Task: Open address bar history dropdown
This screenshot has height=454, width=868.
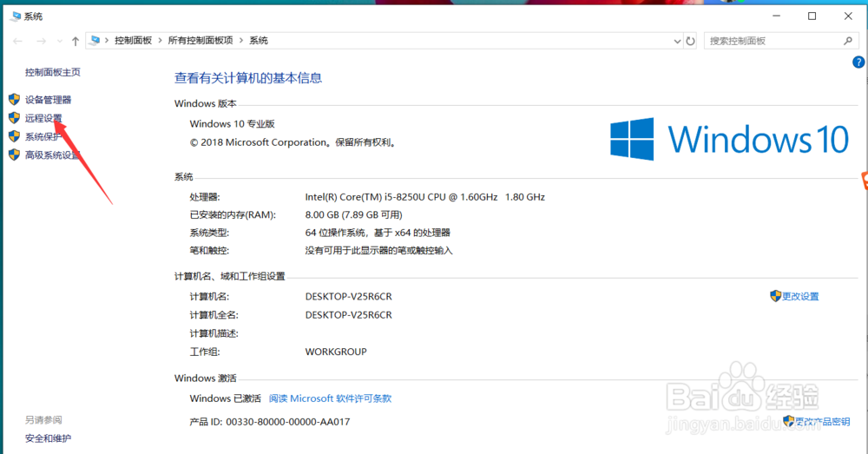Action: click(x=677, y=41)
